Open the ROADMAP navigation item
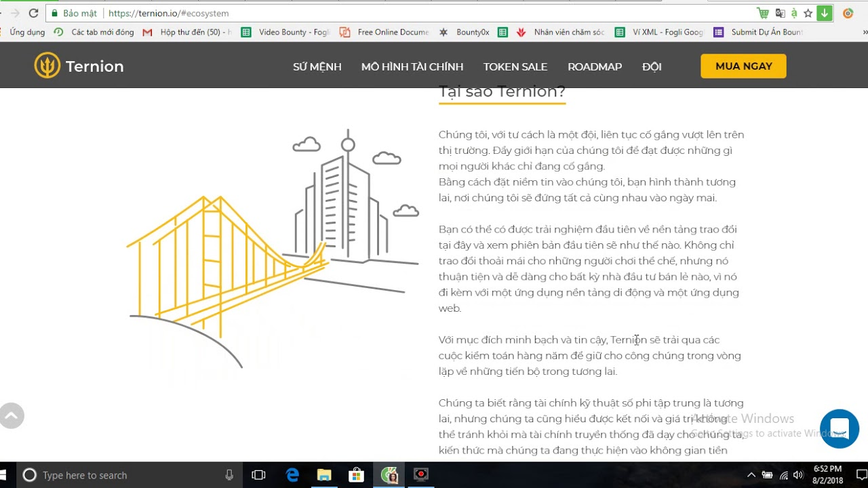The height and width of the screenshot is (488, 868). click(x=595, y=66)
